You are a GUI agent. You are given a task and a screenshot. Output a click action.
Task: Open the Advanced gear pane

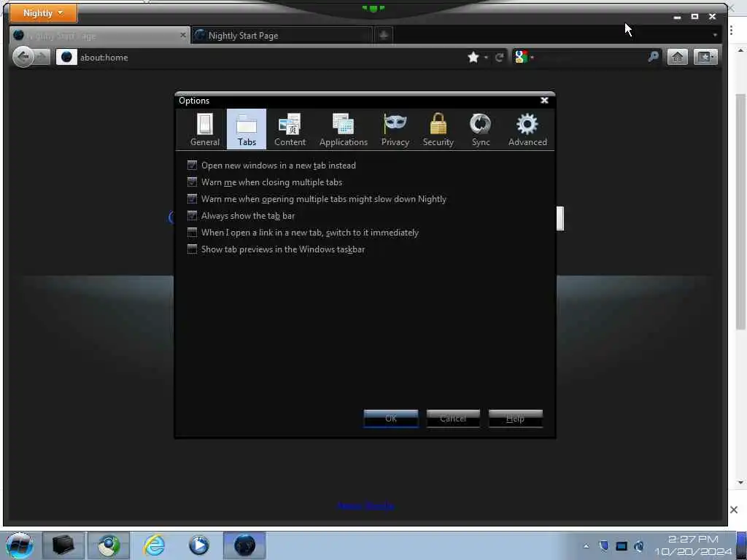tap(527, 129)
